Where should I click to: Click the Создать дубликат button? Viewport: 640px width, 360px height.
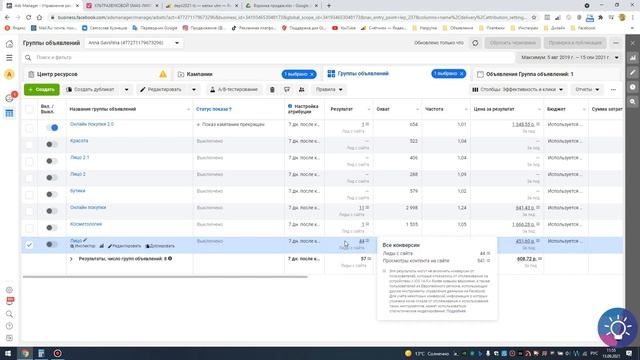coord(92,89)
